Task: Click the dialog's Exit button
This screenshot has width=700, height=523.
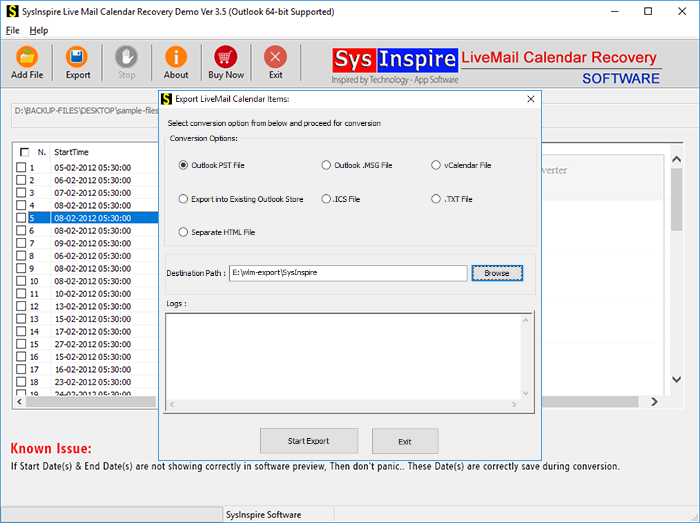Action: click(x=405, y=441)
